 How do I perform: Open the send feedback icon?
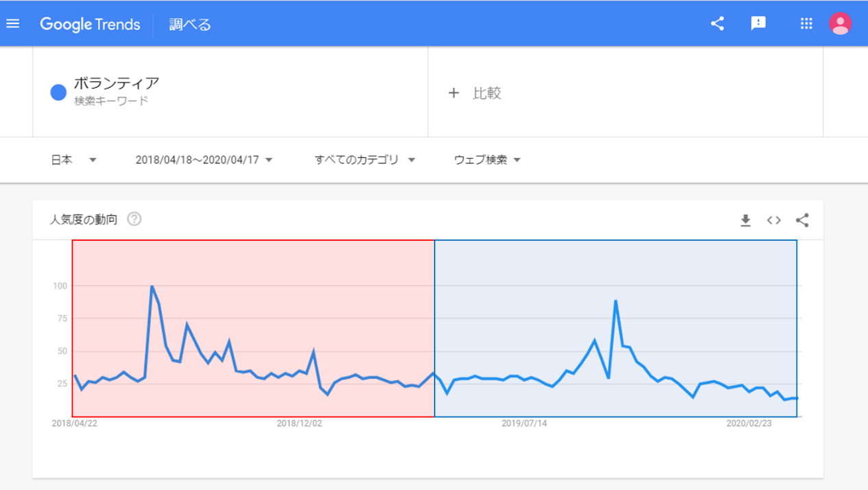coord(758,24)
